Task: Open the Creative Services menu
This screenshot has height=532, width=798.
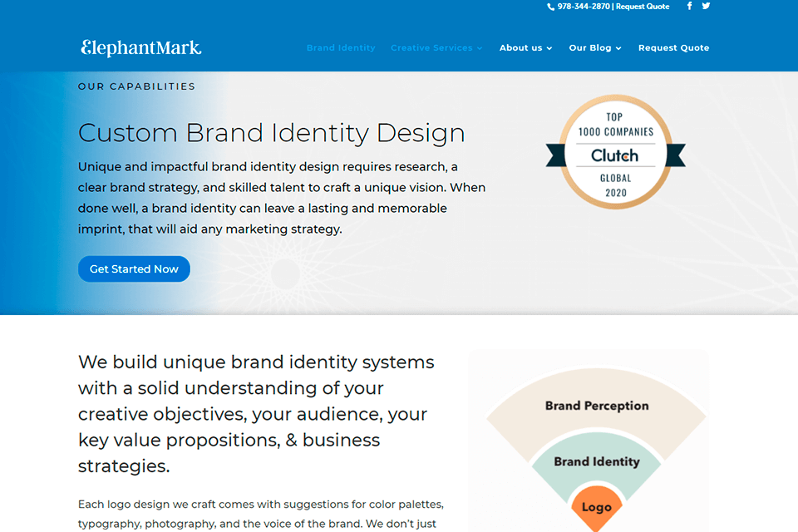Action: [431, 48]
